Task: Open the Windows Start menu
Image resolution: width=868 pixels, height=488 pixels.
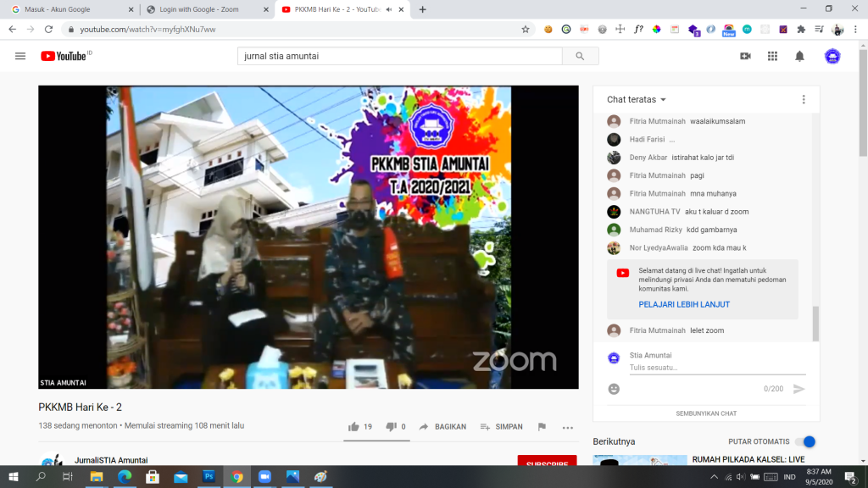Action: [14, 476]
